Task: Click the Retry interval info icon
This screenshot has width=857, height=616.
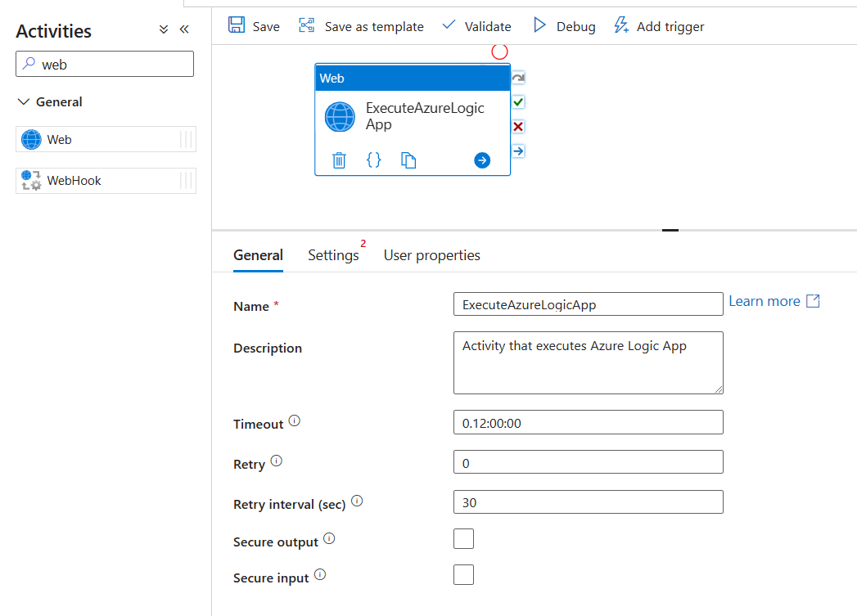Action: coord(357,501)
